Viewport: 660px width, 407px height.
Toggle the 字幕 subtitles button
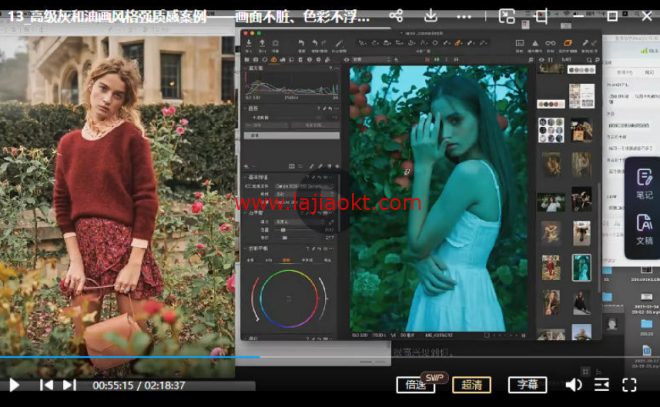pyautogui.click(x=527, y=385)
